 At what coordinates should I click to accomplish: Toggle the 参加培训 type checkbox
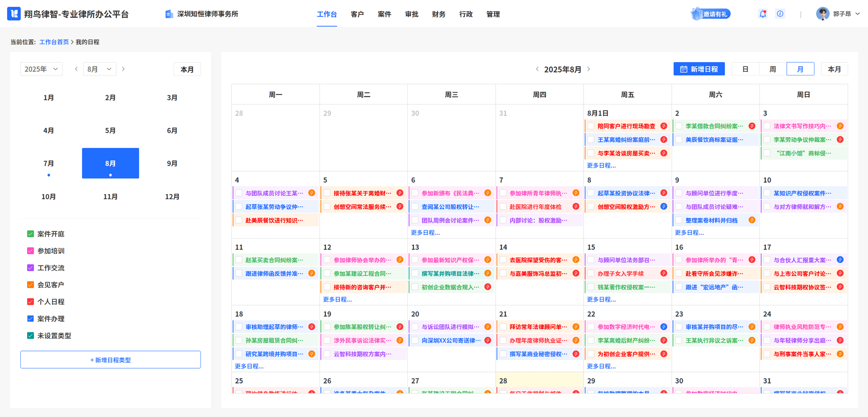[31, 251]
